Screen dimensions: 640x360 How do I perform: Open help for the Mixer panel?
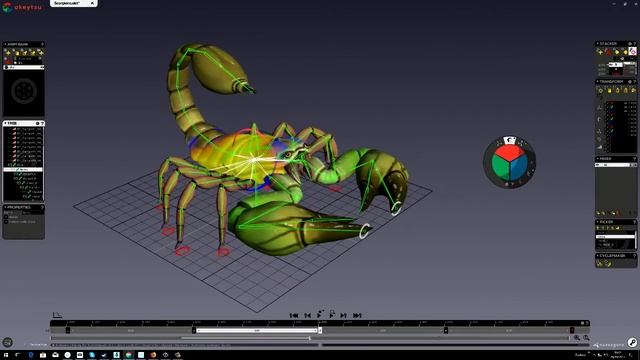[634, 159]
